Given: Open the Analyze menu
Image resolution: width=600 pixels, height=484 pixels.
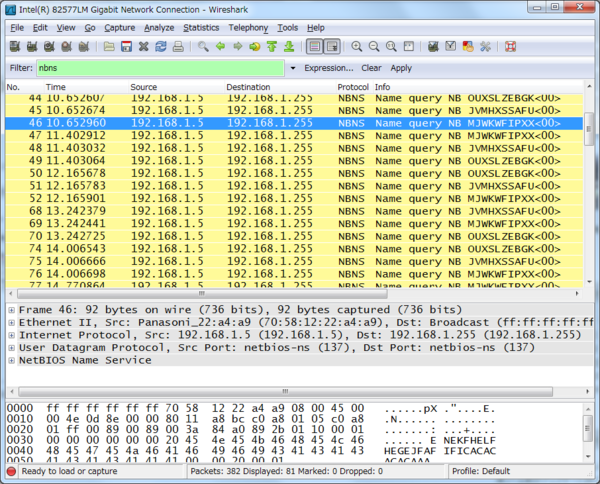Looking at the screenshot, I should (x=159, y=28).
